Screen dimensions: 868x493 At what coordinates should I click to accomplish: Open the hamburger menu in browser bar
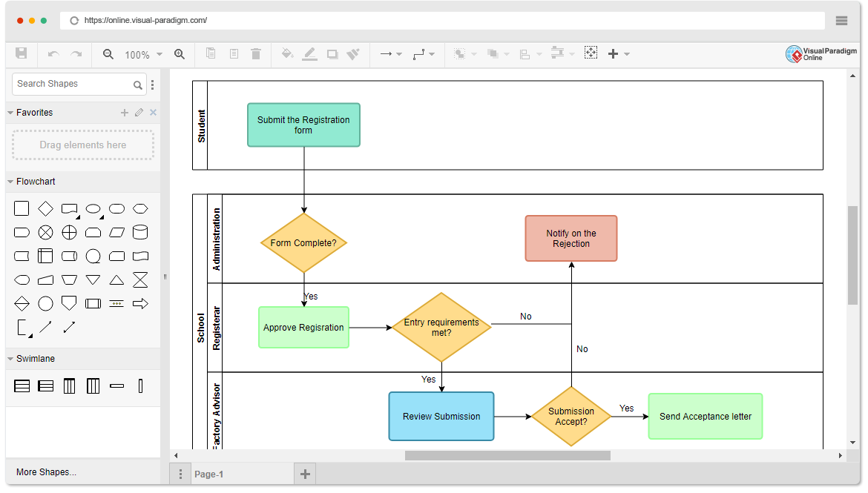pyautogui.click(x=841, y=21)
